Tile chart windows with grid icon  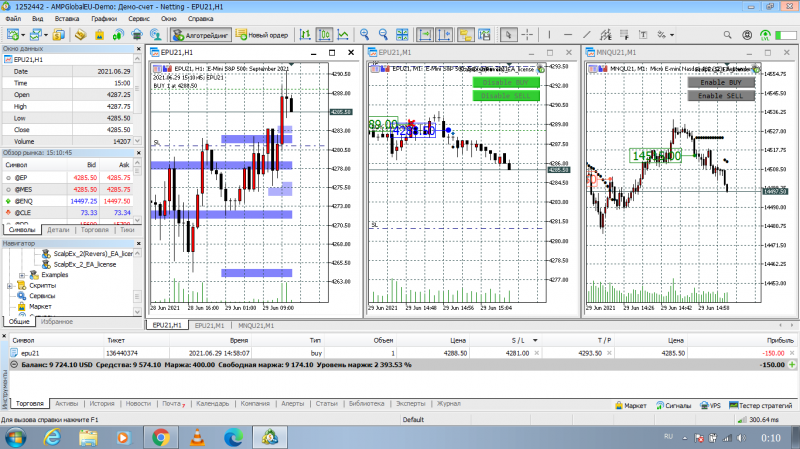point(402,35)
